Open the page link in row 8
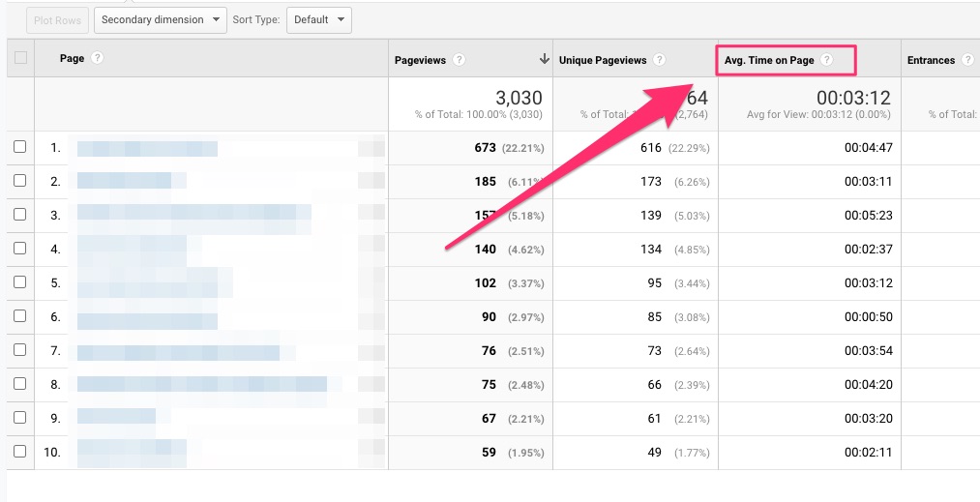 [201, 384]
